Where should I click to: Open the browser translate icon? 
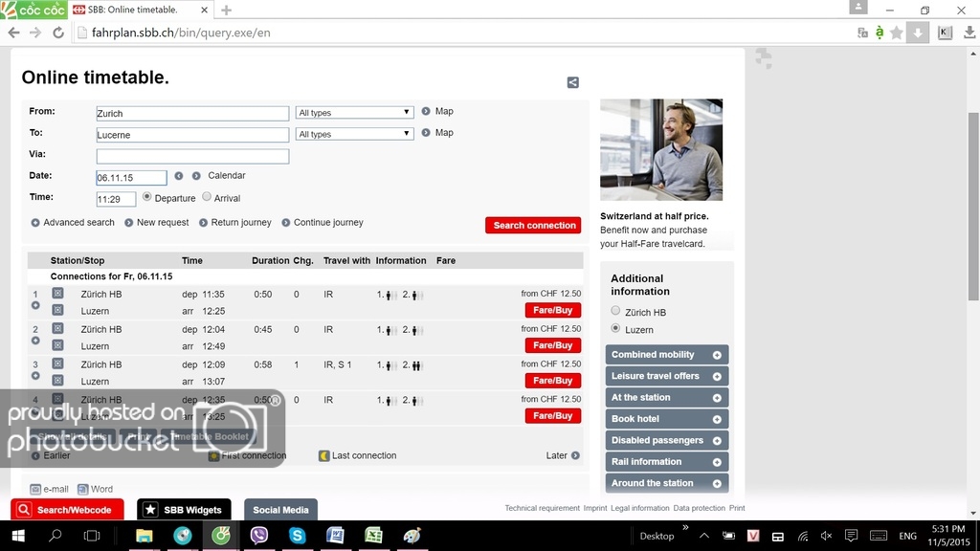point(862,33)
